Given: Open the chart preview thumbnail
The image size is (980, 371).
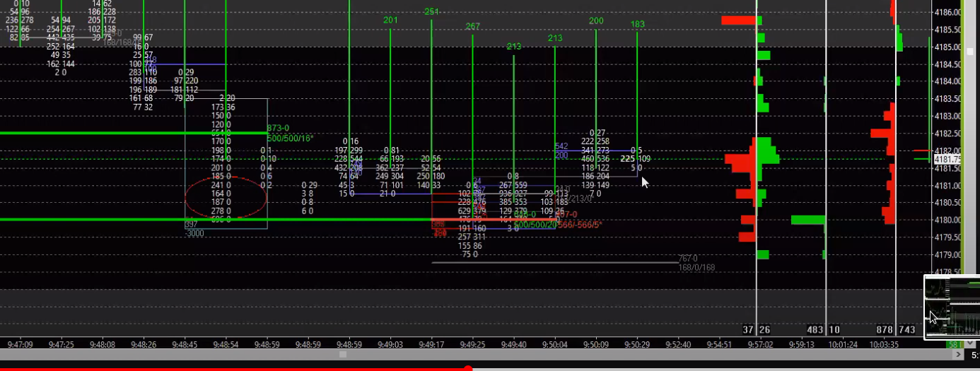Looking at the screenshot, I should [x=952, y=307].
